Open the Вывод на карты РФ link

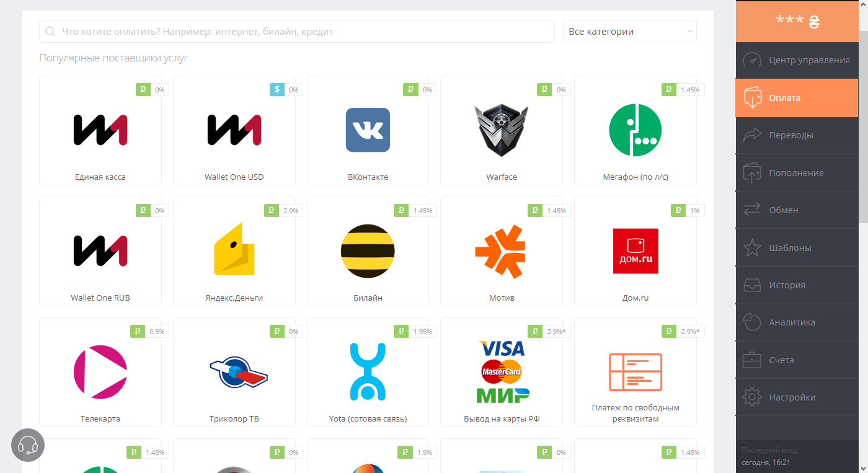502,419
